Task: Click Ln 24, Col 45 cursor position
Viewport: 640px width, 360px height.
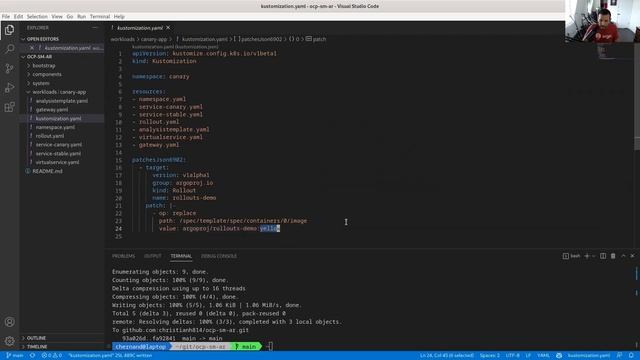Action: click(447, 356)
